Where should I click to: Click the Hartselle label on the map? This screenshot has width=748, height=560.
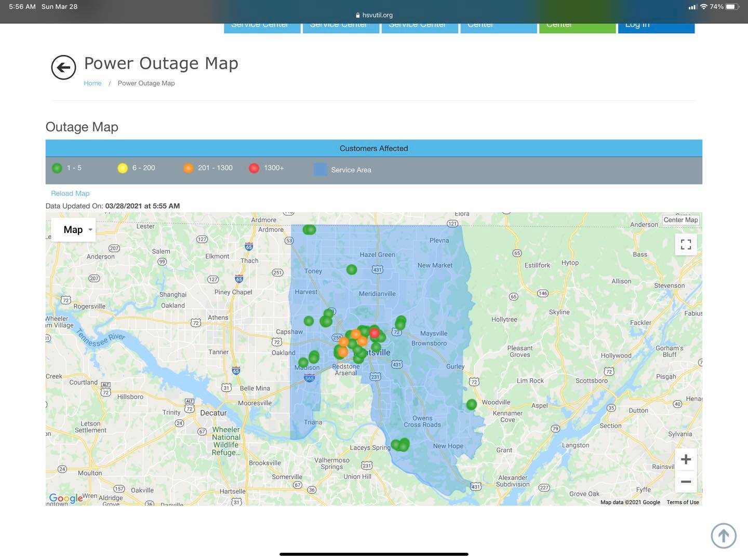point(232,491)
